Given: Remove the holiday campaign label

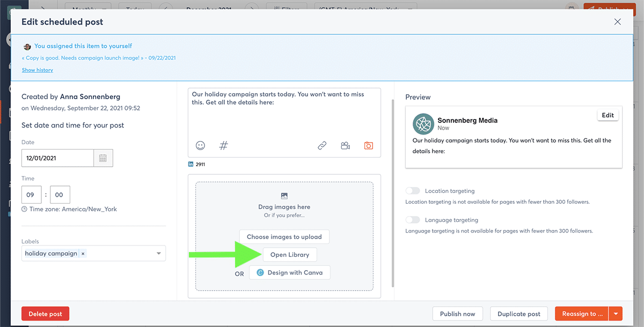Looking at the screenshot, I should (83, 254).
